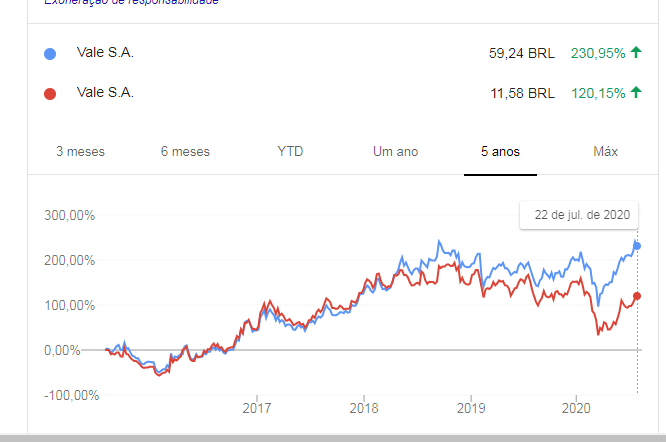The width and height of the screenshot is (666, 442).
Task: Choose the YTD time range
Action: click(290, 152)
